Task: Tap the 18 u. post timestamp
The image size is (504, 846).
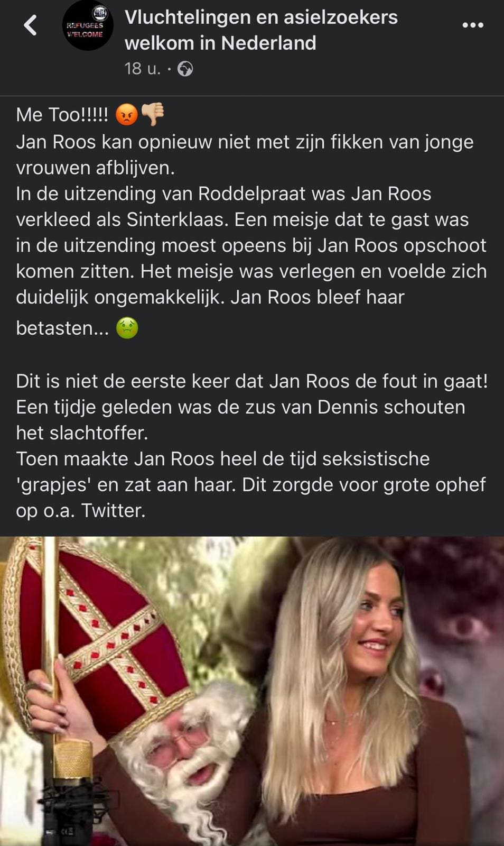Action: coord(143,69)
